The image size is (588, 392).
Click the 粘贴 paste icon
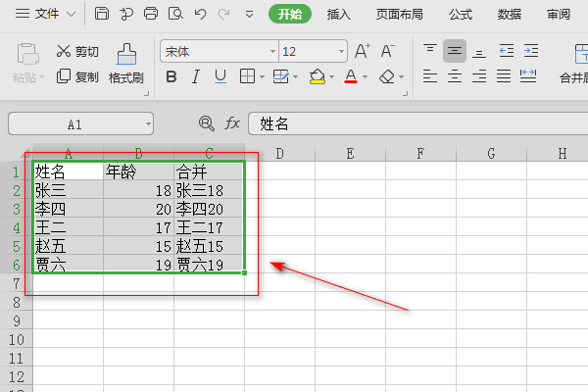point(27,54)
